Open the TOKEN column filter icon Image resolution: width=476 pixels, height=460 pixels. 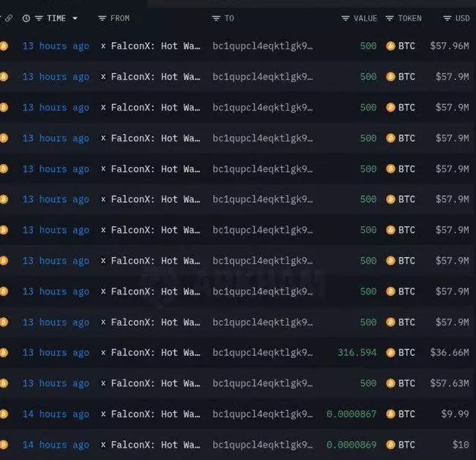[390, 18]
